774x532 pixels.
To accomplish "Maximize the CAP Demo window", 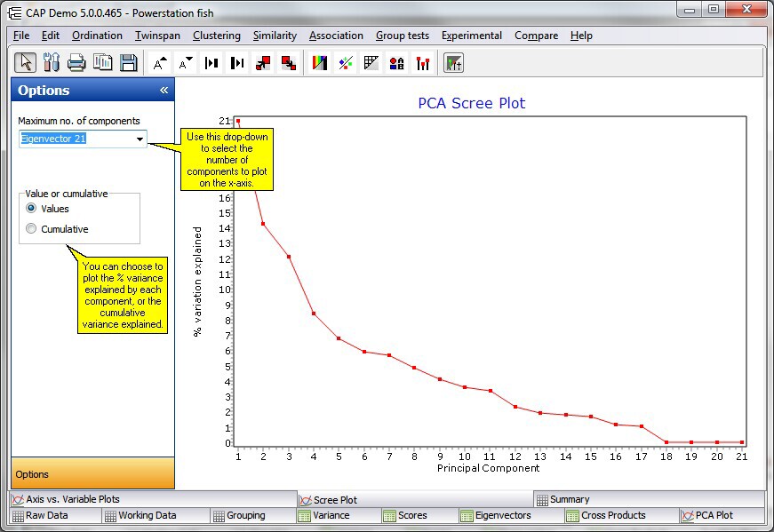I will pyautogui.click(x=714, y=10).
